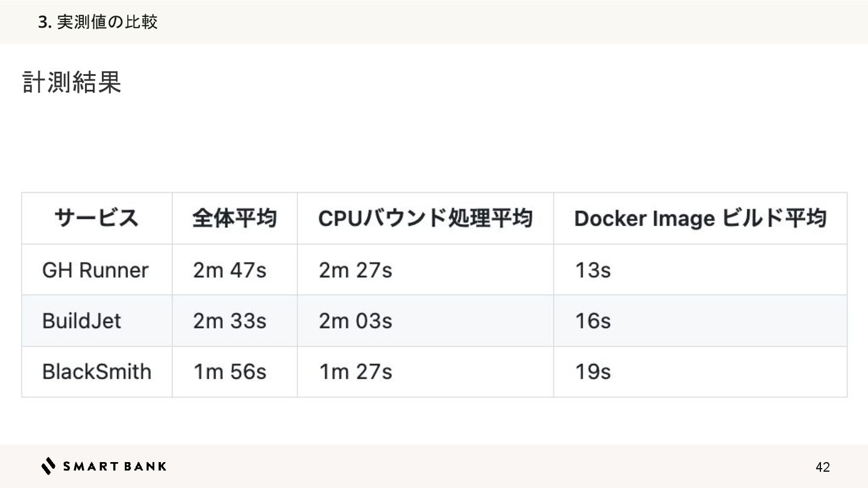
Task: Select the 16s Docker build cell
Action: point(593,321)
